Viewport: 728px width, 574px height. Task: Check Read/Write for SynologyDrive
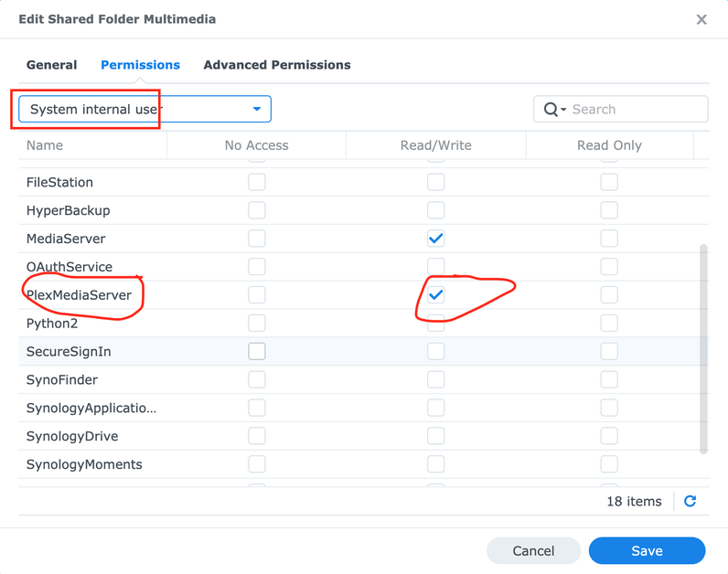(436, 436)
